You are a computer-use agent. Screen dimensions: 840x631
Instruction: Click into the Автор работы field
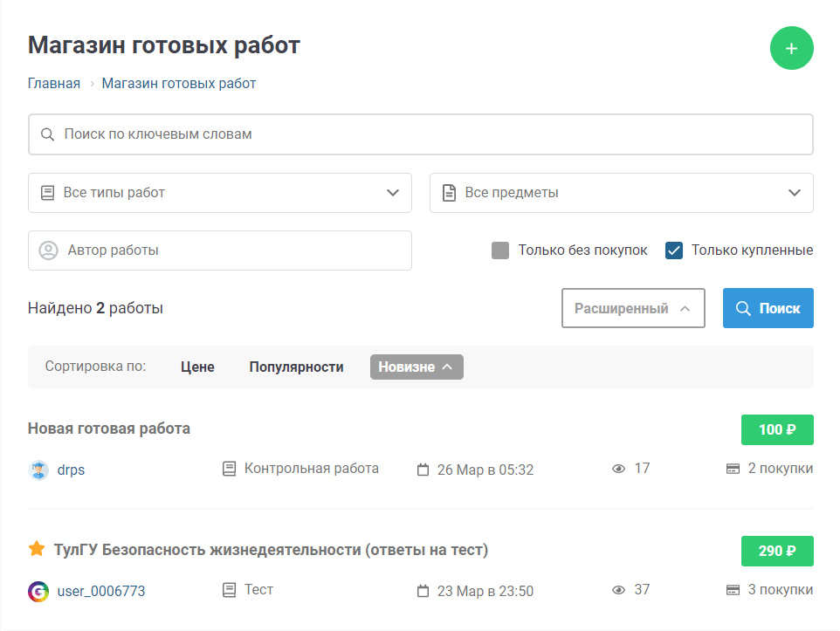220,250
